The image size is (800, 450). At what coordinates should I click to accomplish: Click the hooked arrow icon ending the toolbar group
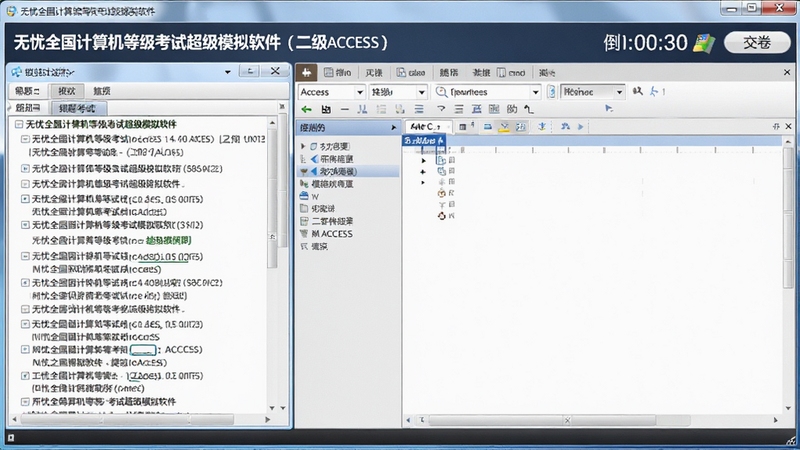point(529,109)
